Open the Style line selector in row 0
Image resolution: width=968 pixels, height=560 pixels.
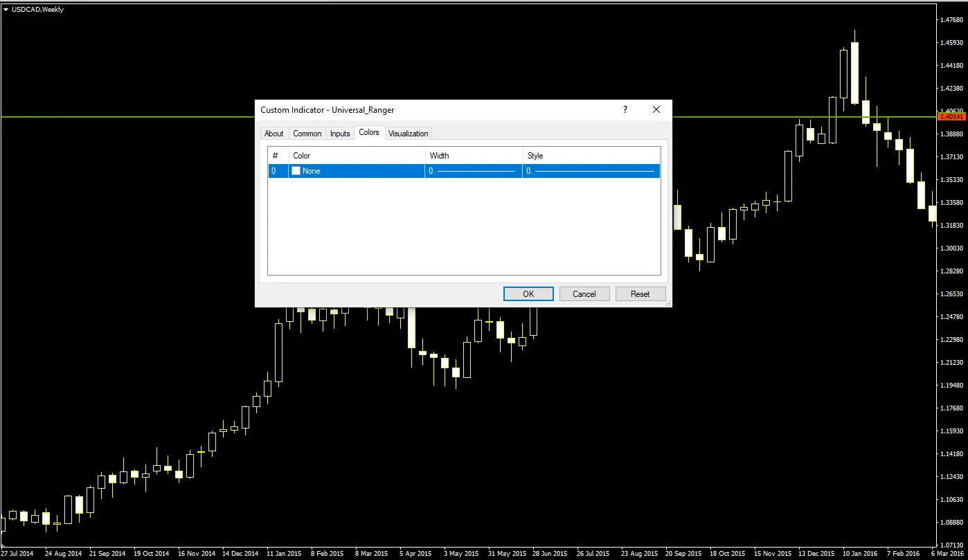click(x=591, y=171)
